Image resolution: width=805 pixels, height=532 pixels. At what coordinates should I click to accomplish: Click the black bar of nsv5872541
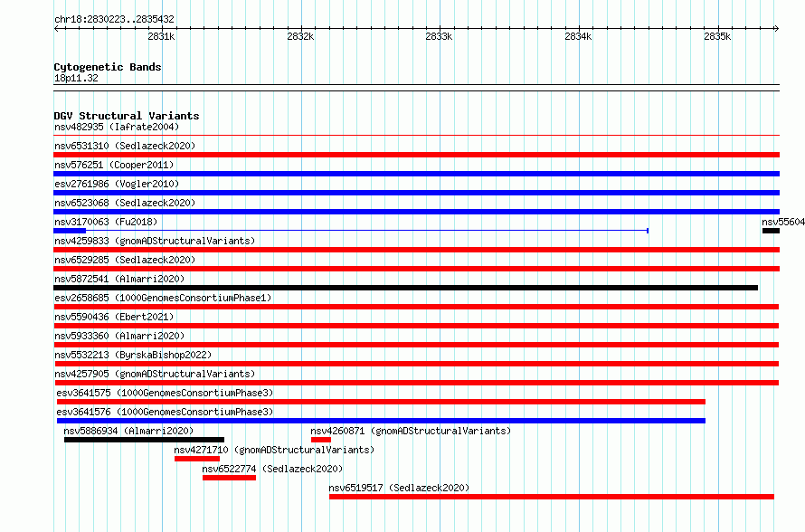[x=405, y=288]
